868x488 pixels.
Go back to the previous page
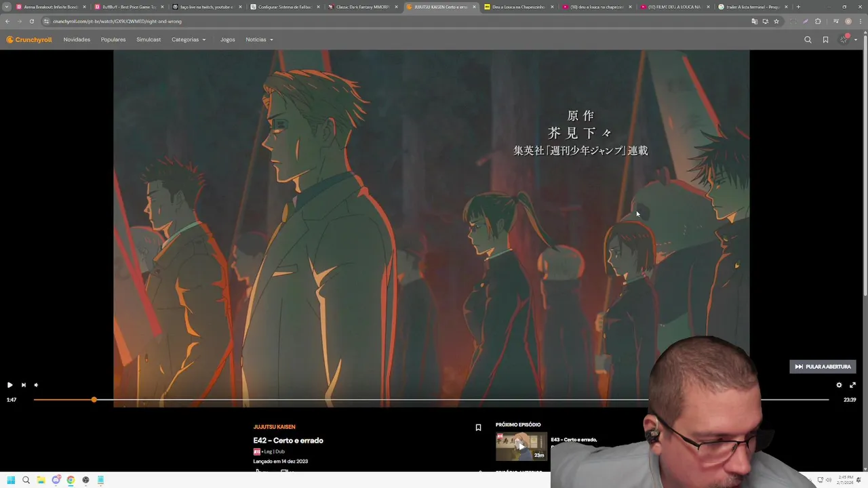click(x=7, y=21)
